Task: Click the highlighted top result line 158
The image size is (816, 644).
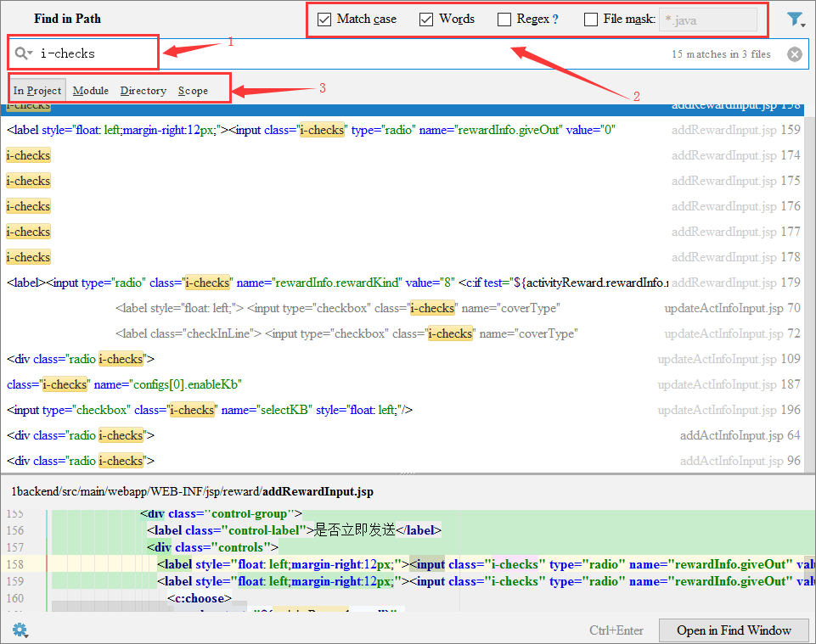Action: [402, 109]
